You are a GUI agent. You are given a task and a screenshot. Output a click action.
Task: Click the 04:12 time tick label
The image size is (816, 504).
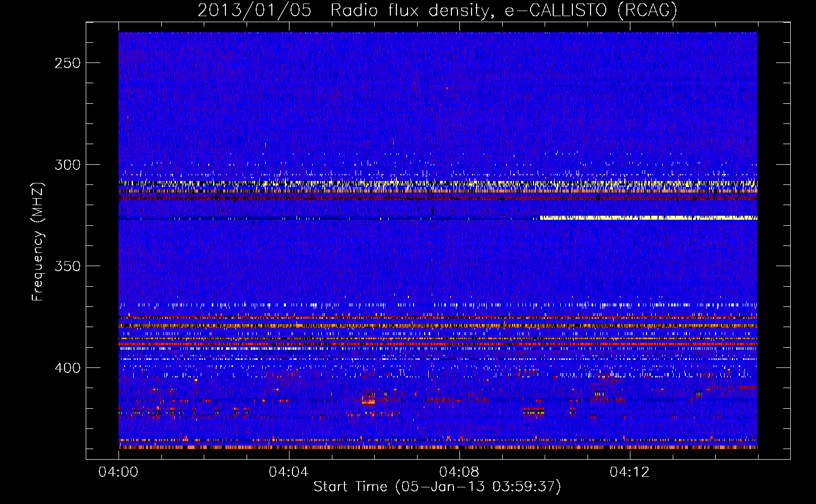pos(630,472)
